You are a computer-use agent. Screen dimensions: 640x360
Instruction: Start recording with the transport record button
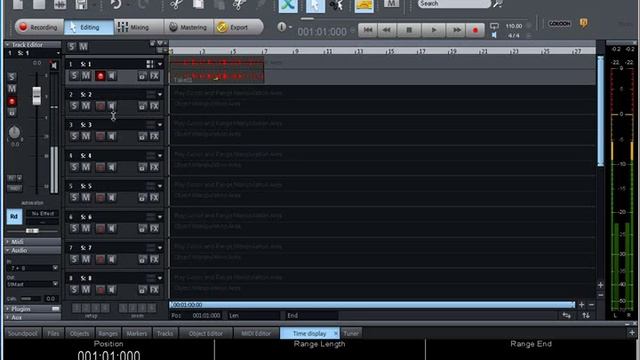tap(475, 30)
